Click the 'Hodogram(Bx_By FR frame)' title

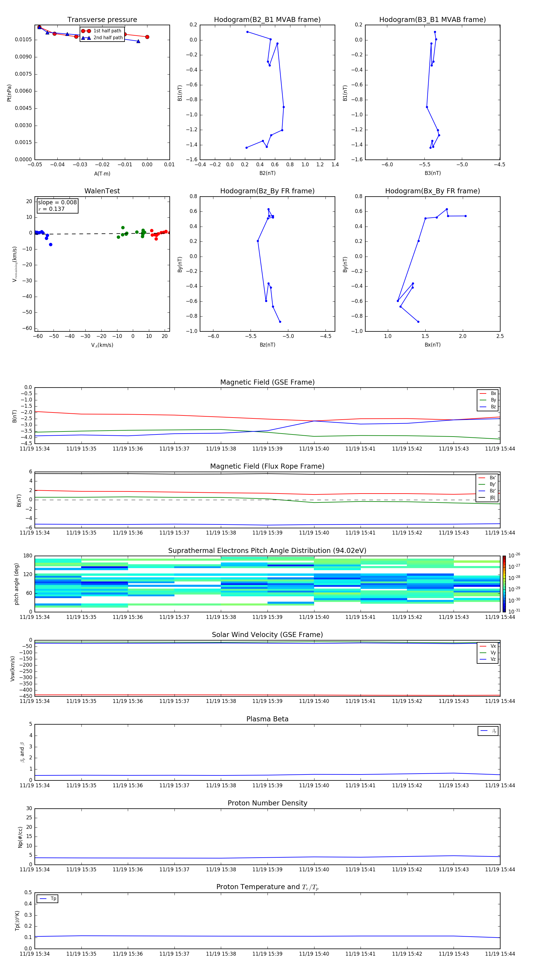(432, 191)
